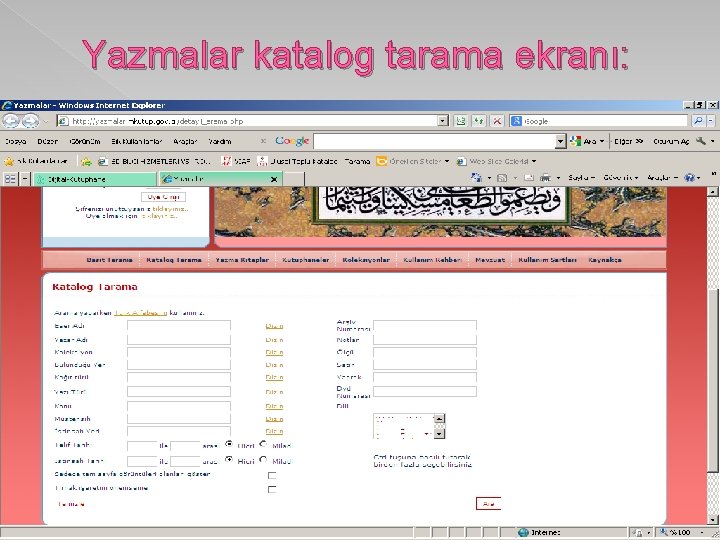The image size is (720, 540).
Task: Open the Yardım menu
Action: pos(220,141)
